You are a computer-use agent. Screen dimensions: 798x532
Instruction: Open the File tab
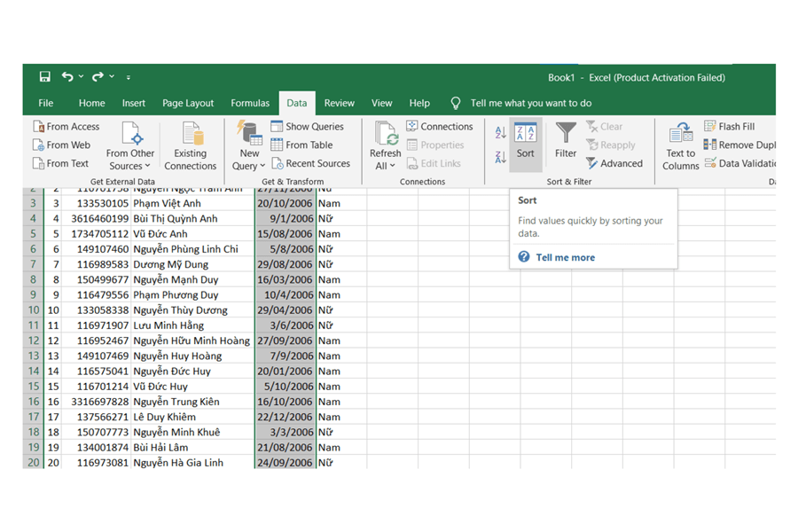point(46,103)
